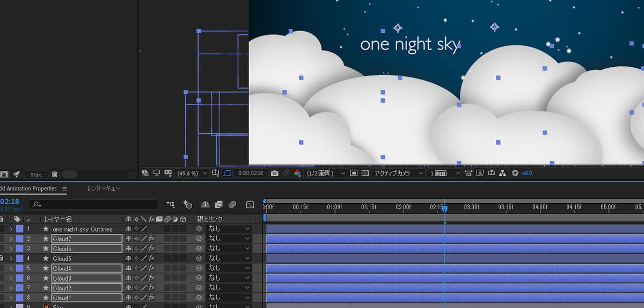Toggle the fx switch on Cloud7
The height and width of the screenshot is (308, 644).
[x=152, y=239]
